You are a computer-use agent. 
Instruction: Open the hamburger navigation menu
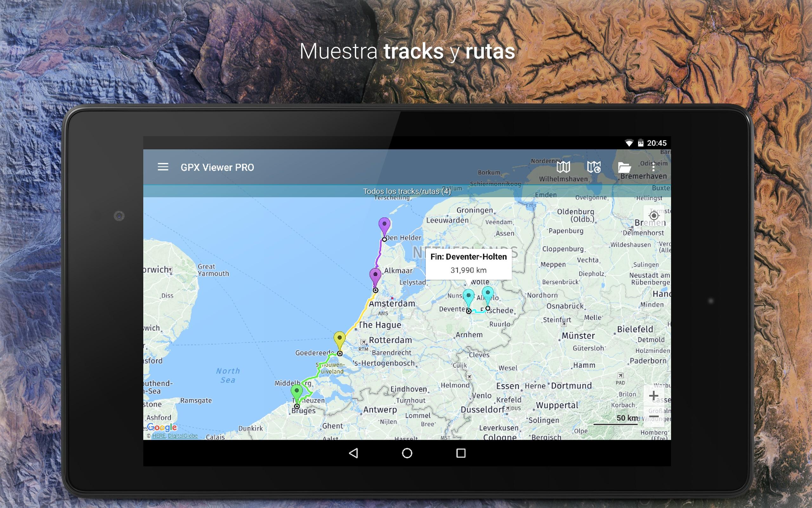163,167
